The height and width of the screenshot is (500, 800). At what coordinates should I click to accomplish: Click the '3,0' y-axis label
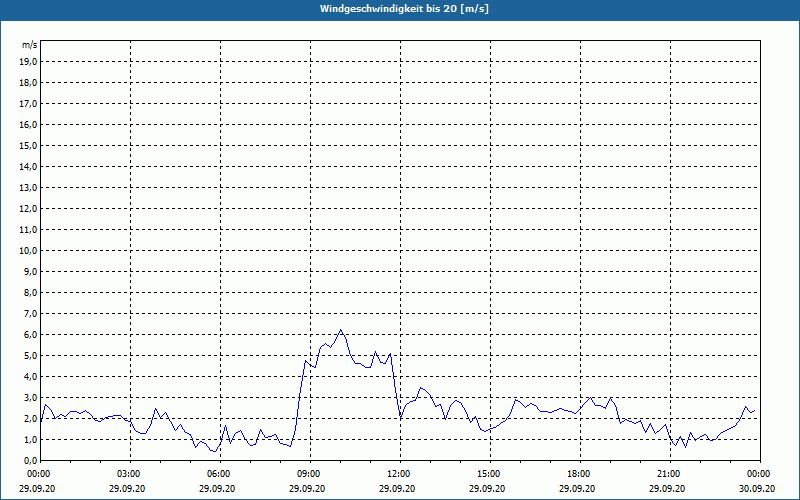(31, 397)
